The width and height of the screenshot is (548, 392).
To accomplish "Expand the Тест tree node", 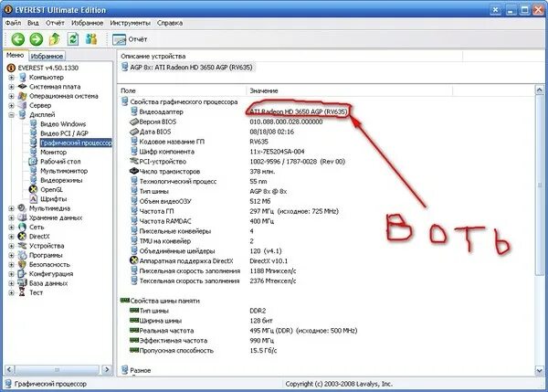I will [11, 292].
